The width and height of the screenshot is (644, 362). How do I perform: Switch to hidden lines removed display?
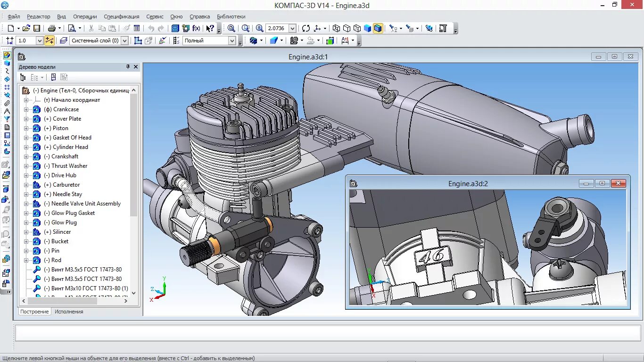347,28
